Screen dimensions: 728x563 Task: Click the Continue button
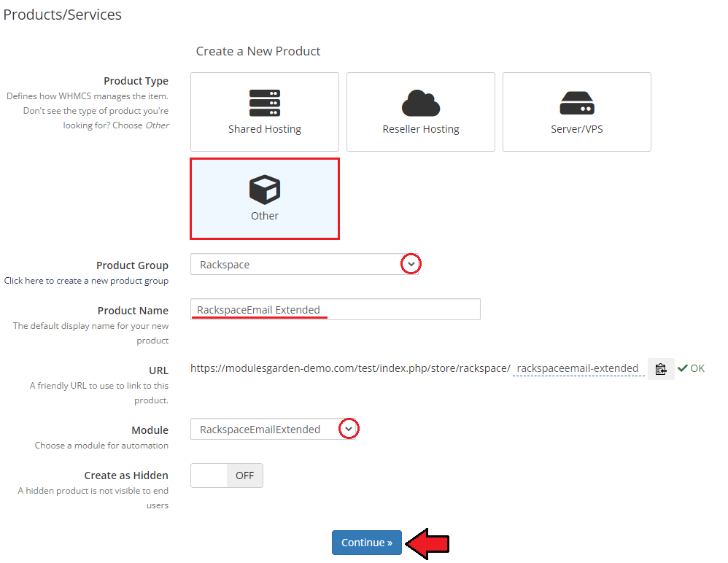click(x=367, y=543)
